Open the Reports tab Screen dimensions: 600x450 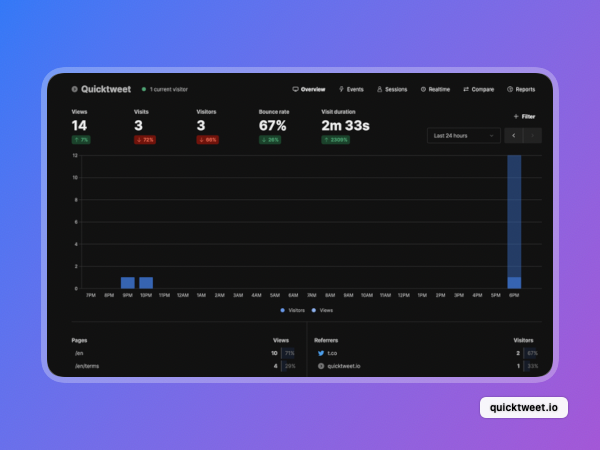pyautogui.click(x=521, y=89)
